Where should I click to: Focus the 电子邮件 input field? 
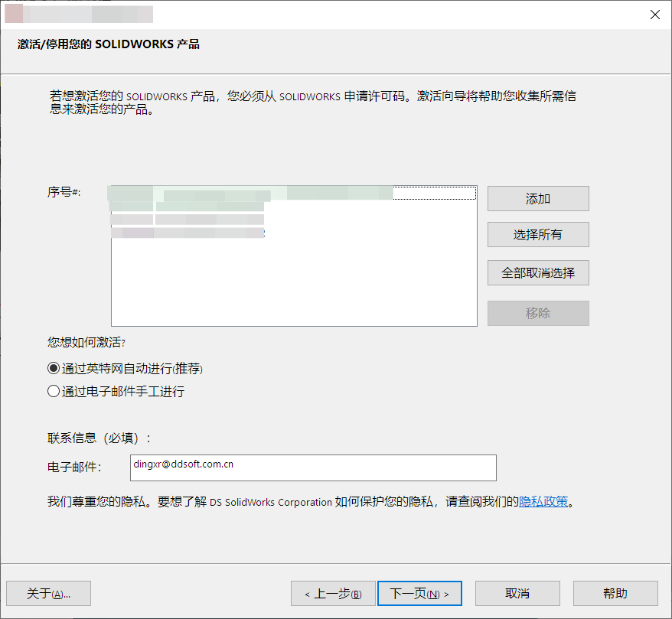pos(313,468)
